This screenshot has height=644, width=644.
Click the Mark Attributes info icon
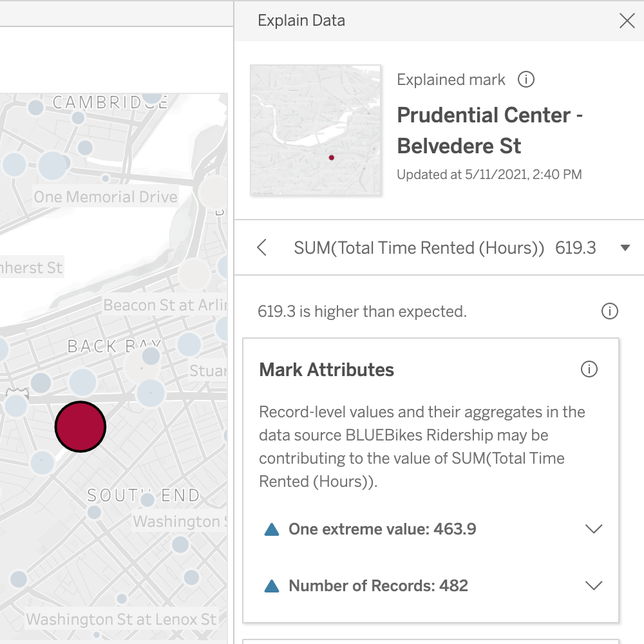pyautogui.click(x=589, y=369)
